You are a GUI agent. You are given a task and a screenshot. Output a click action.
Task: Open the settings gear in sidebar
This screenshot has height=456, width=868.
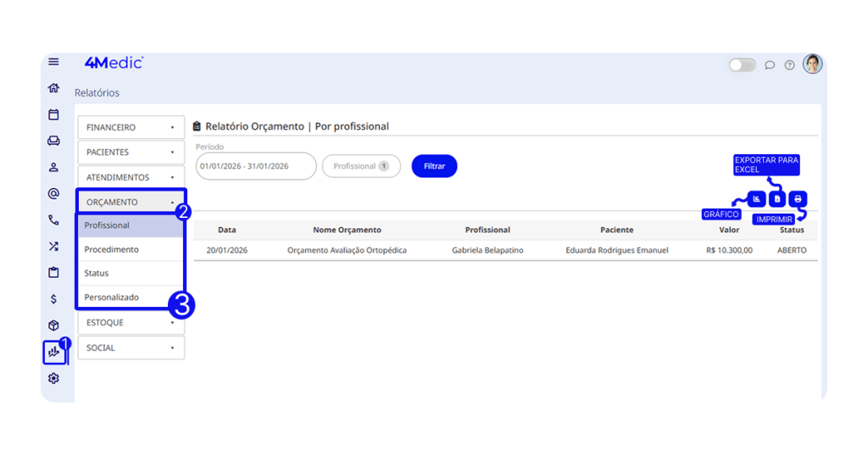pos(54,378)
